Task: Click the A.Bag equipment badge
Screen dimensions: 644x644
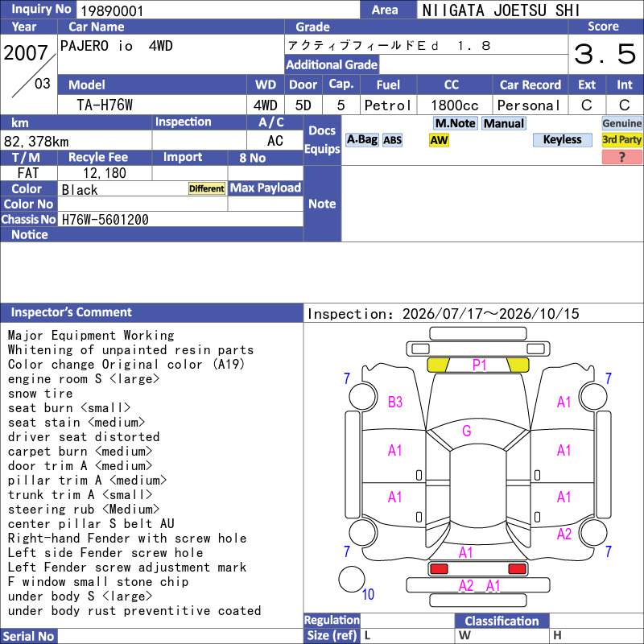Action: pyautogui.click(x=361, y=139)
